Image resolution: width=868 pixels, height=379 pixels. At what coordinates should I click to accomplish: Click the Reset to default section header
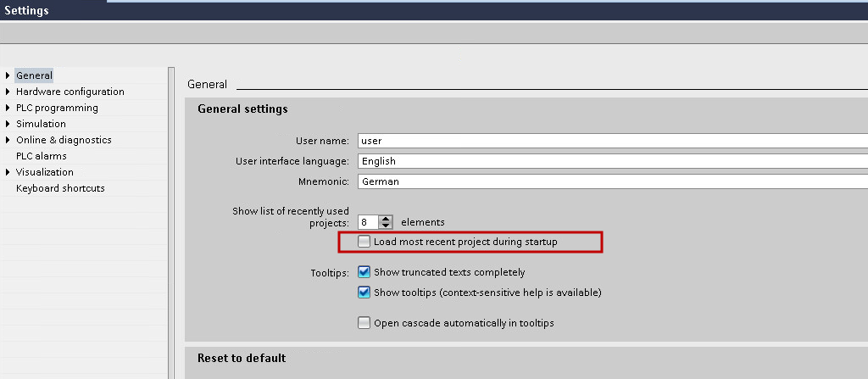pyautogui.click(x=242, y=358)
